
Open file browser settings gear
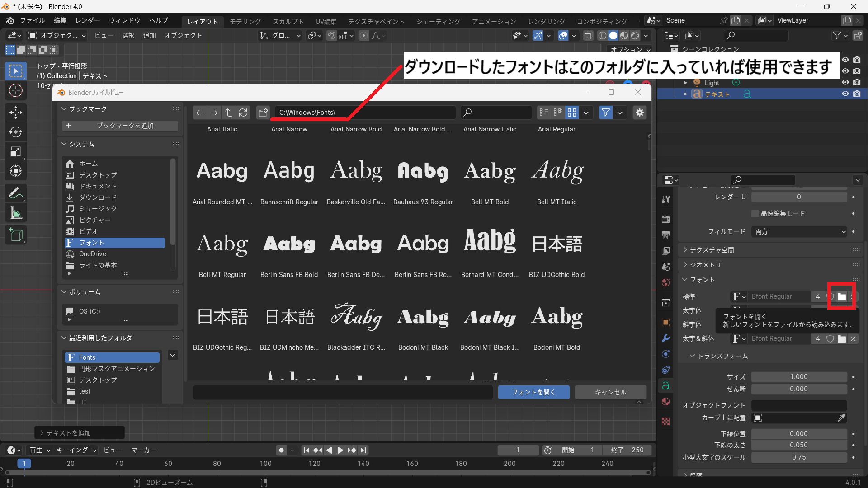tap(640, 113)
